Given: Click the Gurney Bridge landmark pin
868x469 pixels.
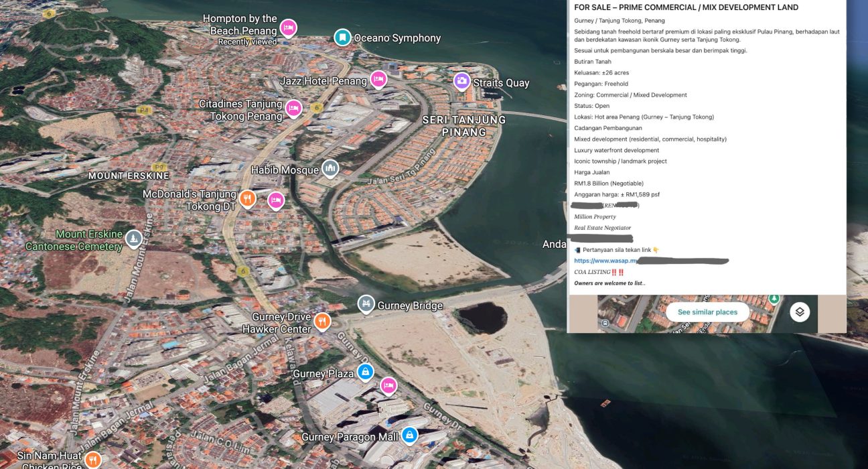Looking at the screenshot, I should coord(365,305).
